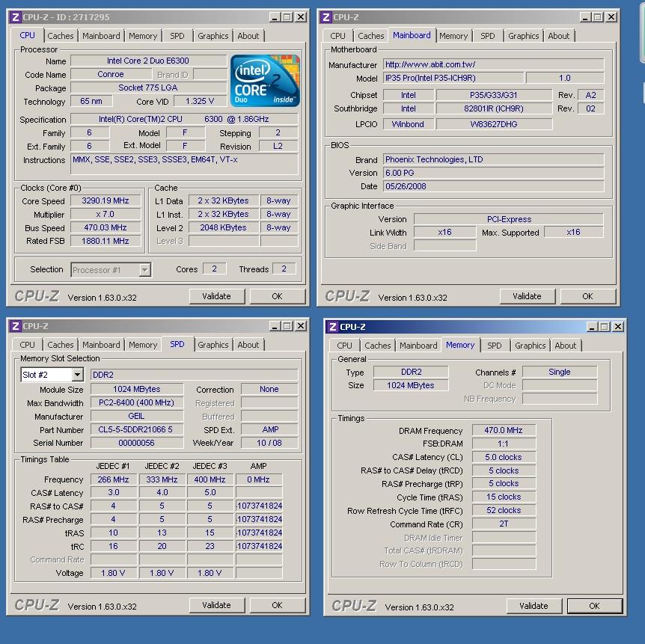
Task: Open Caches tab in the Mainboard window
Action: 370,36
